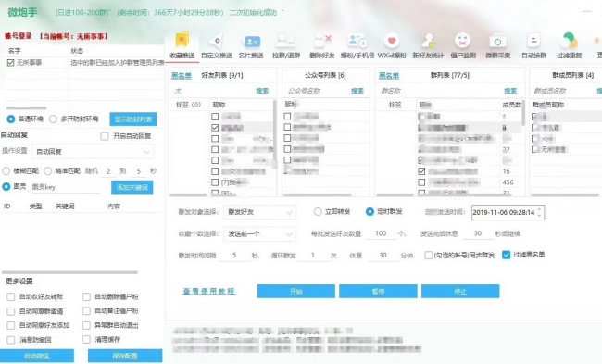Open 黑名单 link beside 好友列表
602x364 pixels.
tap(182, 76)
